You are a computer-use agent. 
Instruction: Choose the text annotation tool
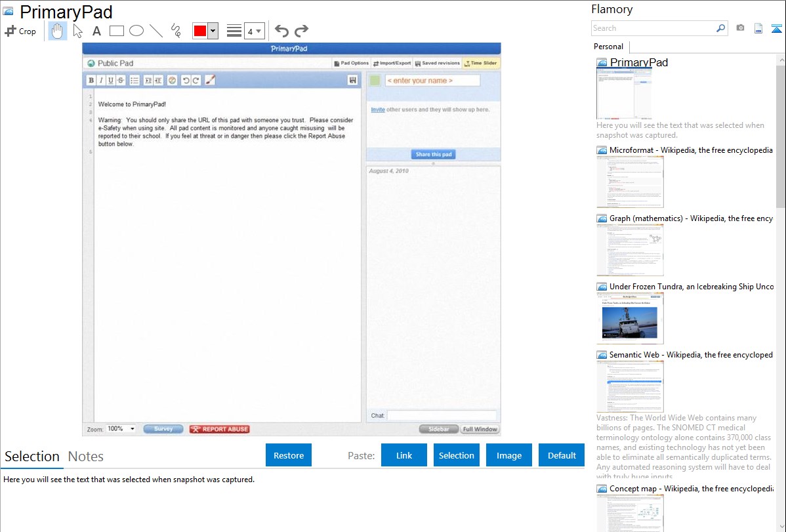tap(96, 31)
